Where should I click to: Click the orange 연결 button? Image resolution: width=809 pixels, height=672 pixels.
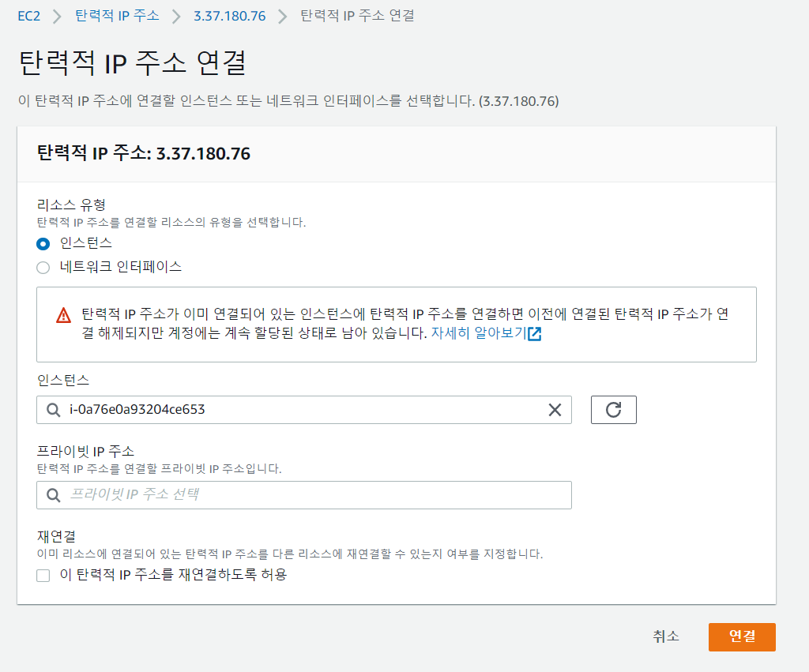click(x=741, y=637)
